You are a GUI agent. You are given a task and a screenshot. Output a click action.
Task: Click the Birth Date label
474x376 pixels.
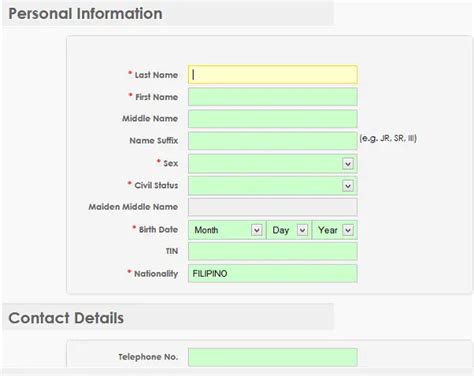pyautogui.click(x=158, y=229)
